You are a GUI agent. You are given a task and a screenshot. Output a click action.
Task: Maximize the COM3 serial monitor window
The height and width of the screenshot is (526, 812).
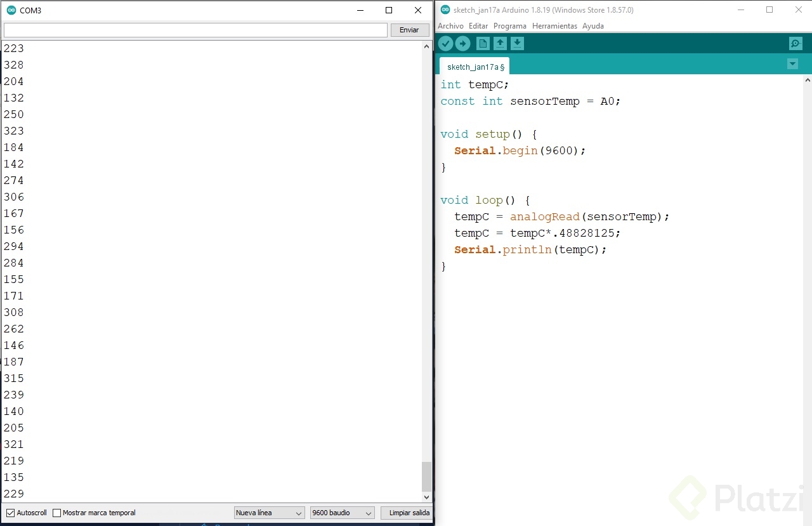click(389, 10)
